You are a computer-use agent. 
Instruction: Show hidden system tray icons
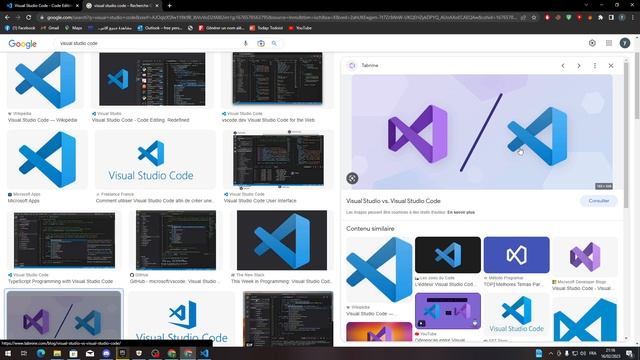point(551,353)
